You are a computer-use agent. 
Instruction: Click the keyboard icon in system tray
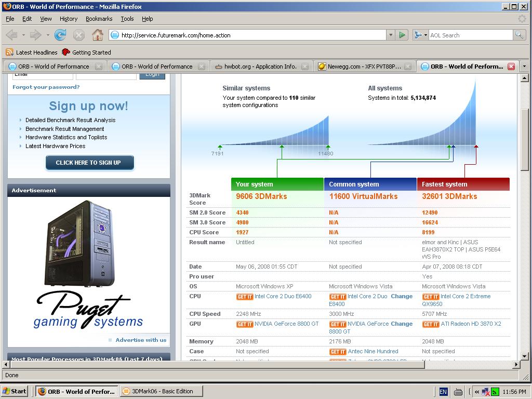tap(458, 392)
